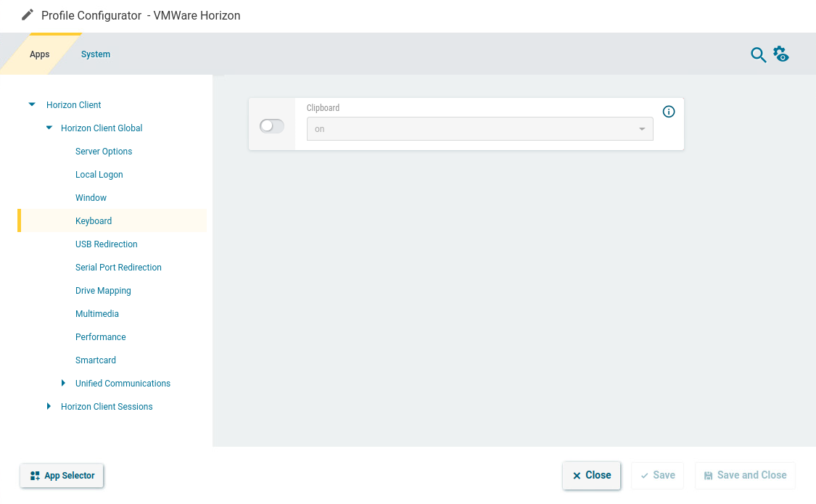Collapse the Horizon Client Global node

click(49, 128)
